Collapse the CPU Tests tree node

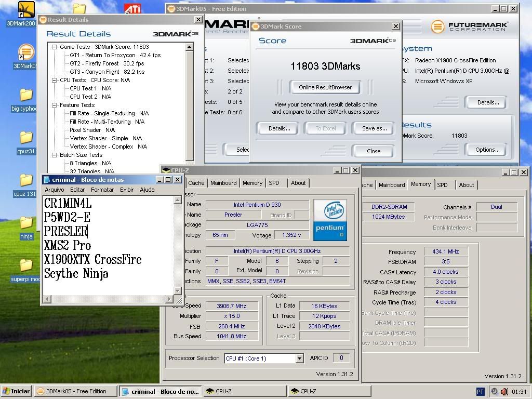coord(54,81)
